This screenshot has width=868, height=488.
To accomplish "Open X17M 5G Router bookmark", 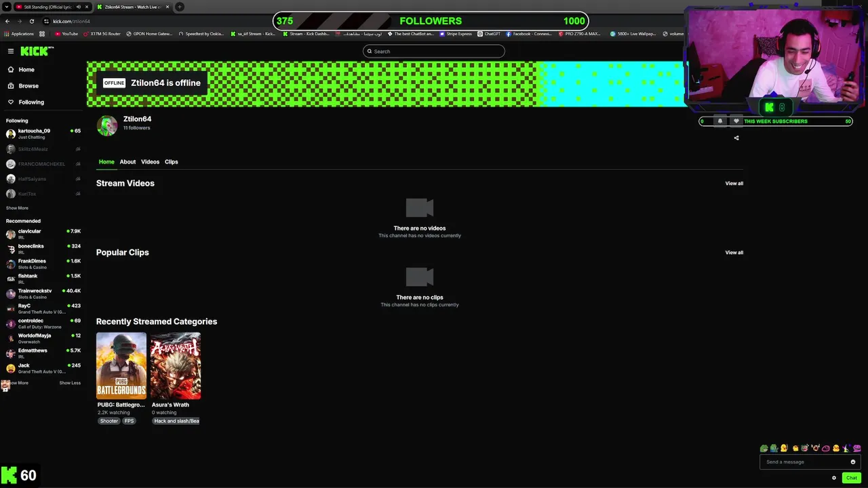I will click(x=101, y=34).
